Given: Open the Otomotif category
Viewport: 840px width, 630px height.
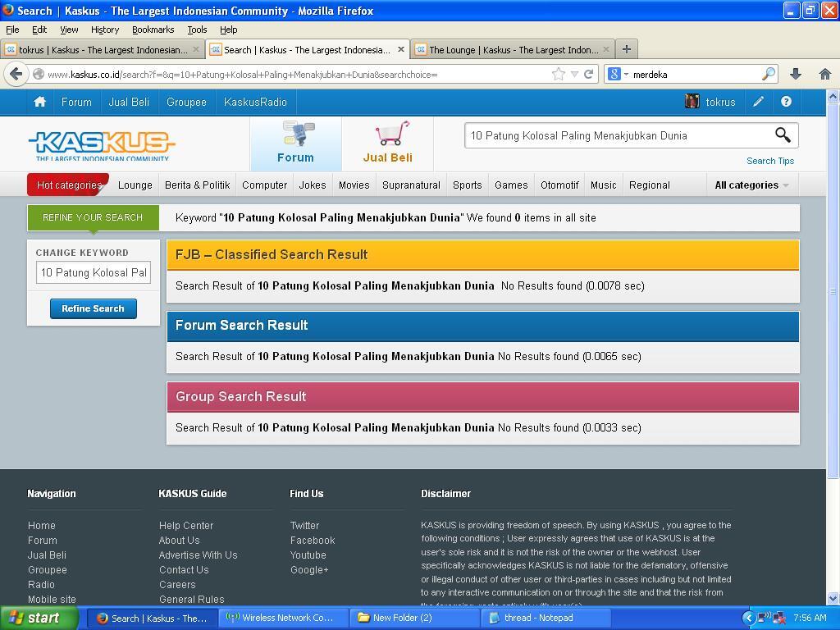Looking at the screenshot, I should 559,185.
